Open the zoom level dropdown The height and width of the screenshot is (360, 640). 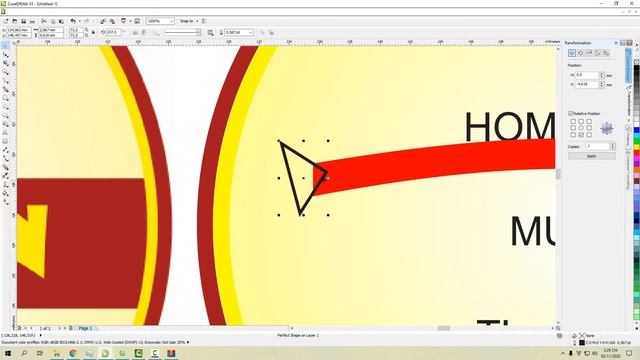(x=171, y=21)
